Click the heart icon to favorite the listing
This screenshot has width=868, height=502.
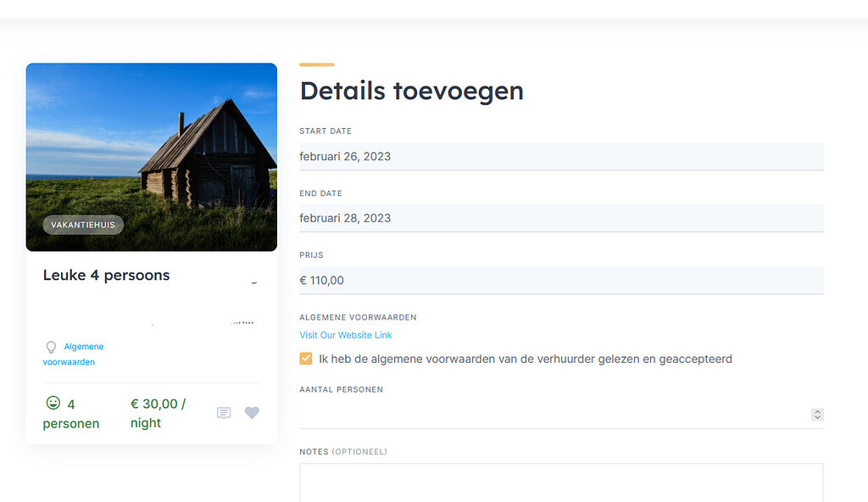click(252, 413)
